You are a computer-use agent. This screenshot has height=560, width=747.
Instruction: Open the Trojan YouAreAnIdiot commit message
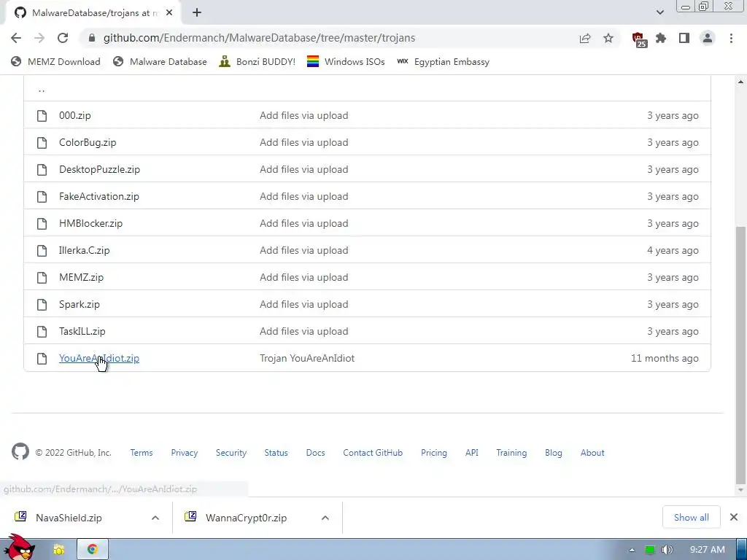coord(307,359)
